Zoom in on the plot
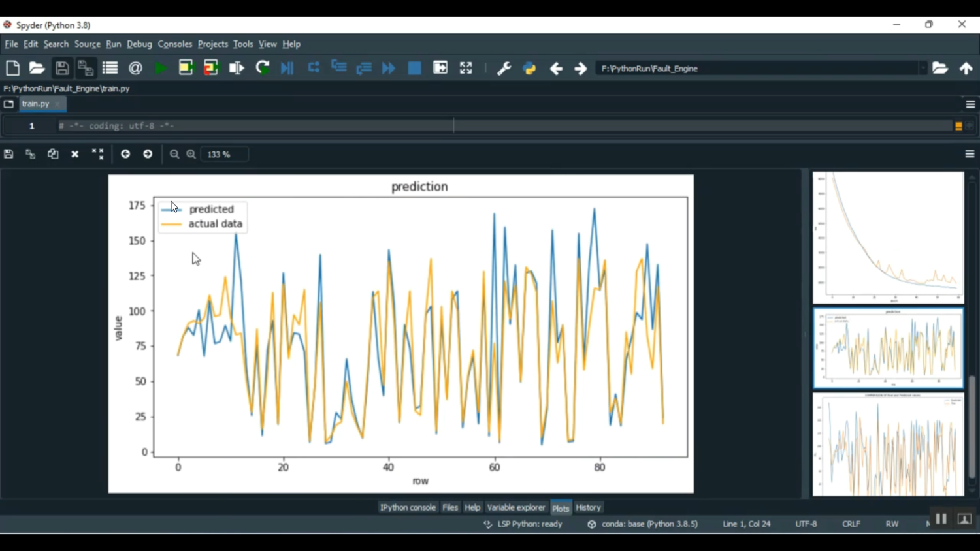 pos(191,154)
